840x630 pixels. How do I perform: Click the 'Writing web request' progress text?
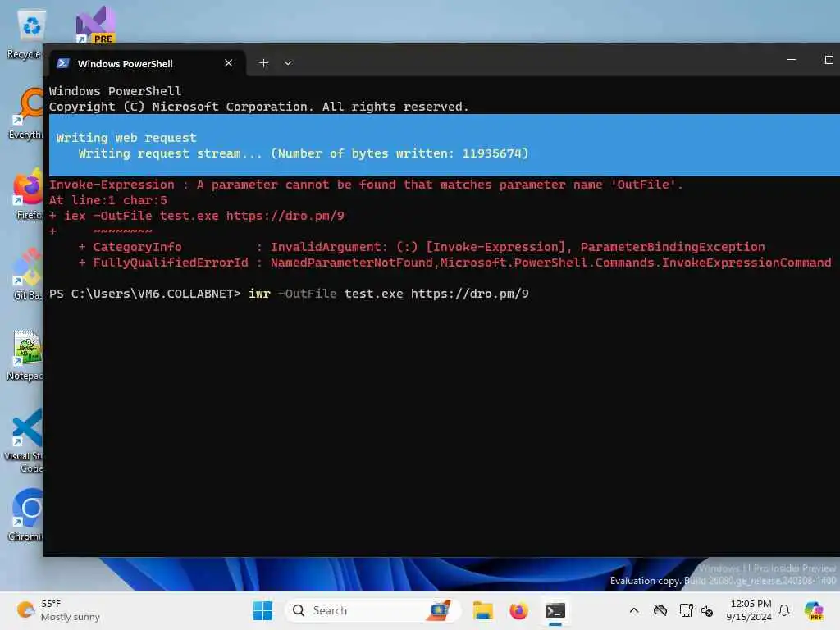coord(126,138)
